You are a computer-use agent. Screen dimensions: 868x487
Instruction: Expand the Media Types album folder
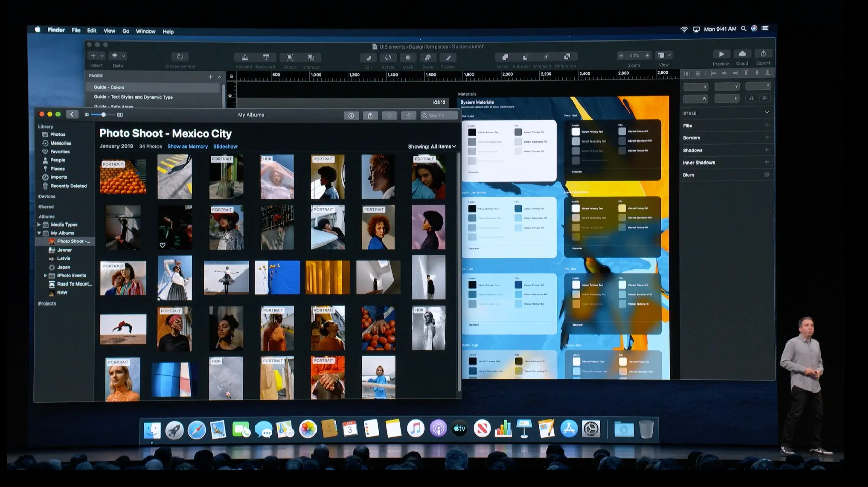39,225
